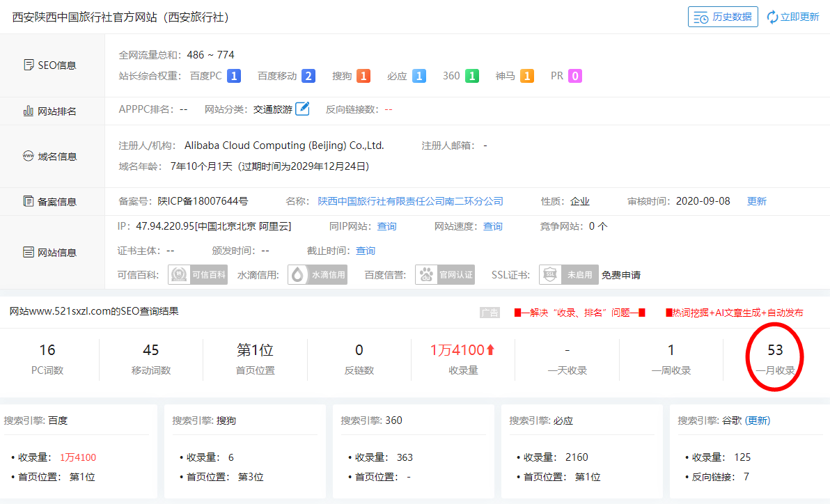Click the 必应 首页位置 第1位 value
Image resolution: width=830 pixels, height=504 pixels.
point(588,477)
